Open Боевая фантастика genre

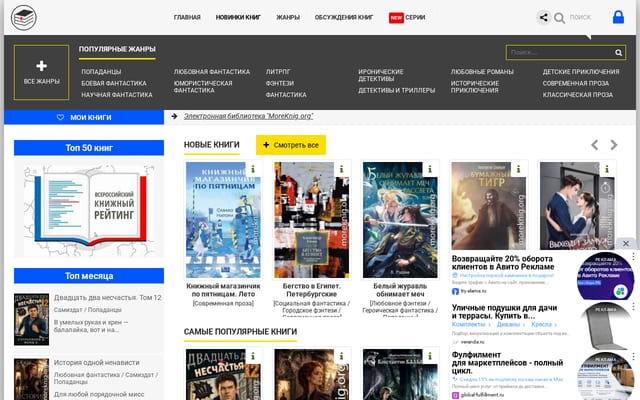[113, 83]
